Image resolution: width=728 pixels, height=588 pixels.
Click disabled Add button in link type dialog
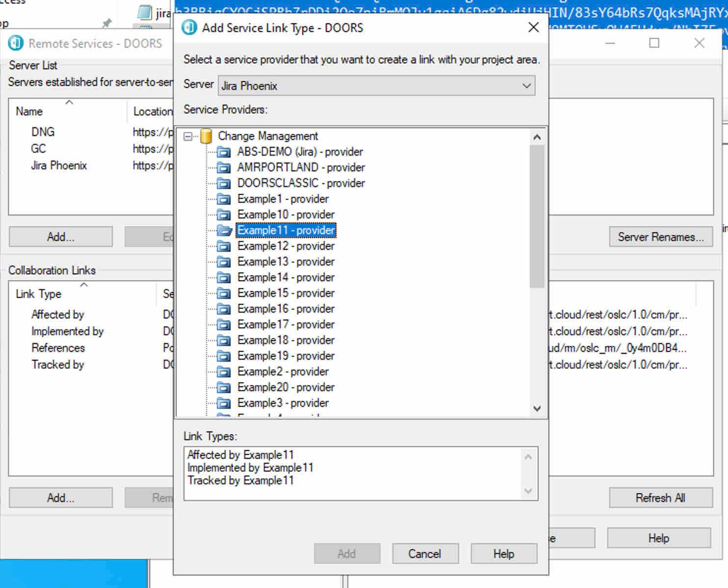point(347,554)
